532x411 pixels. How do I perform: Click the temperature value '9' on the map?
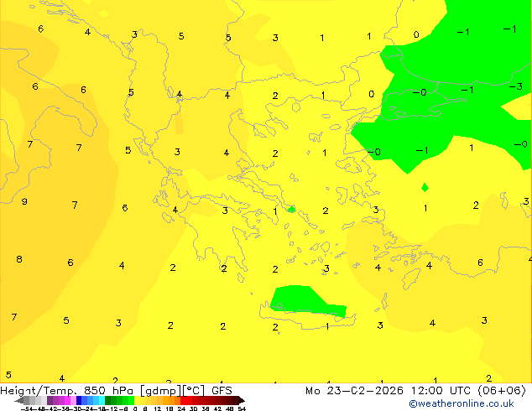pyautogui.click(x=24, y=201)
